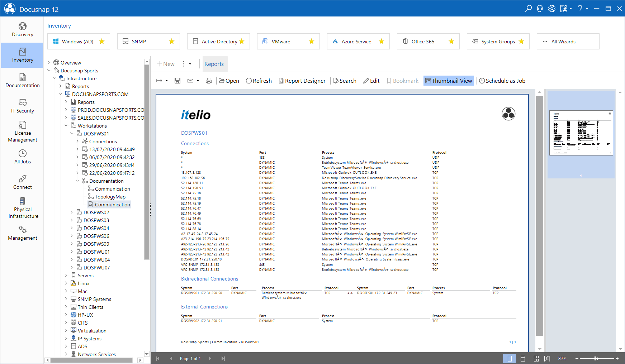Open the Documentation section
Image resolution: width=625 pixels, height=364 pixels.
click(22, 81)
